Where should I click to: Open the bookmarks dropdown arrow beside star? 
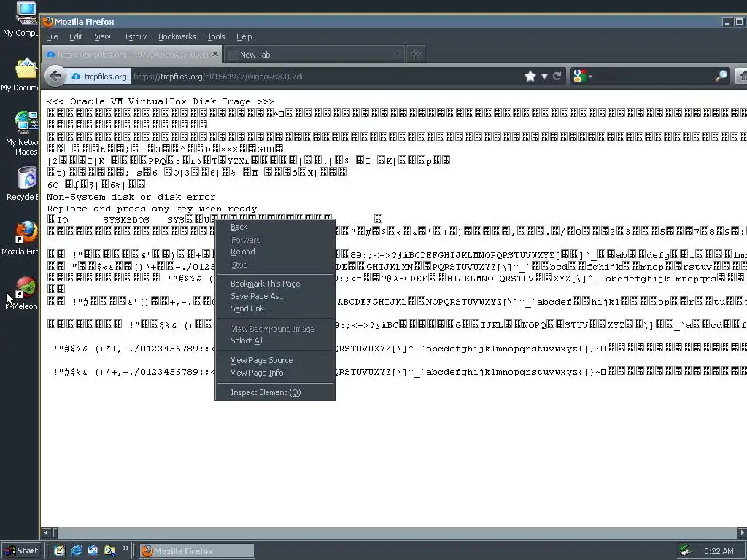tap(544, 76)
